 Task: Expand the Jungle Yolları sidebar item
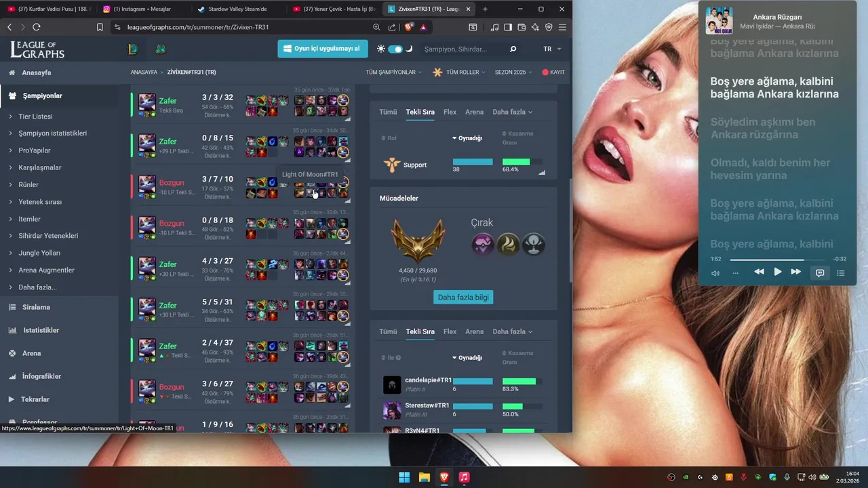coord(39,253)
